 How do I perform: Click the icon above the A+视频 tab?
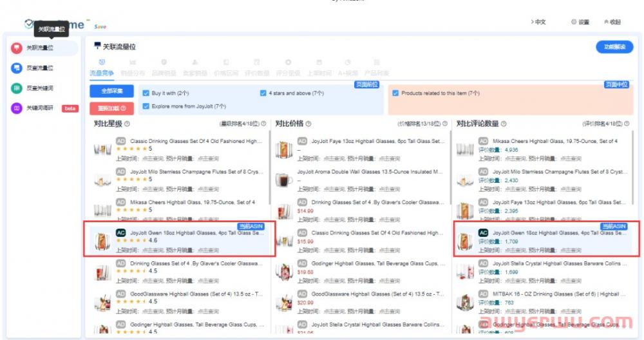tap(348, 62)
